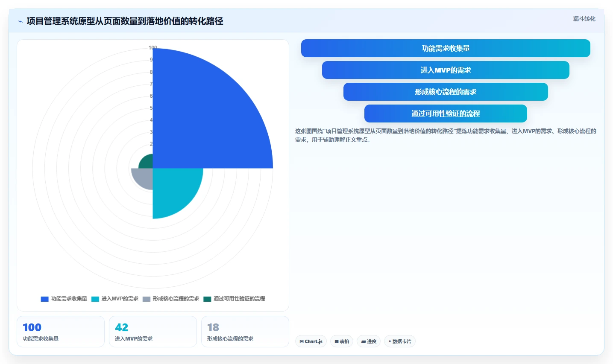Open the 42 进入MVP的需求 stat card

coord(153,332)
